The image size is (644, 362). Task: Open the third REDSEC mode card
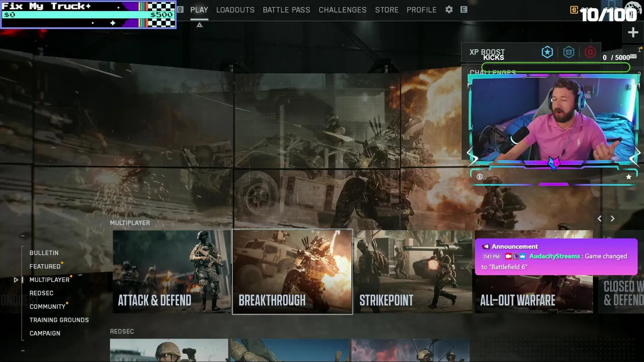click(x=411, y=350)
